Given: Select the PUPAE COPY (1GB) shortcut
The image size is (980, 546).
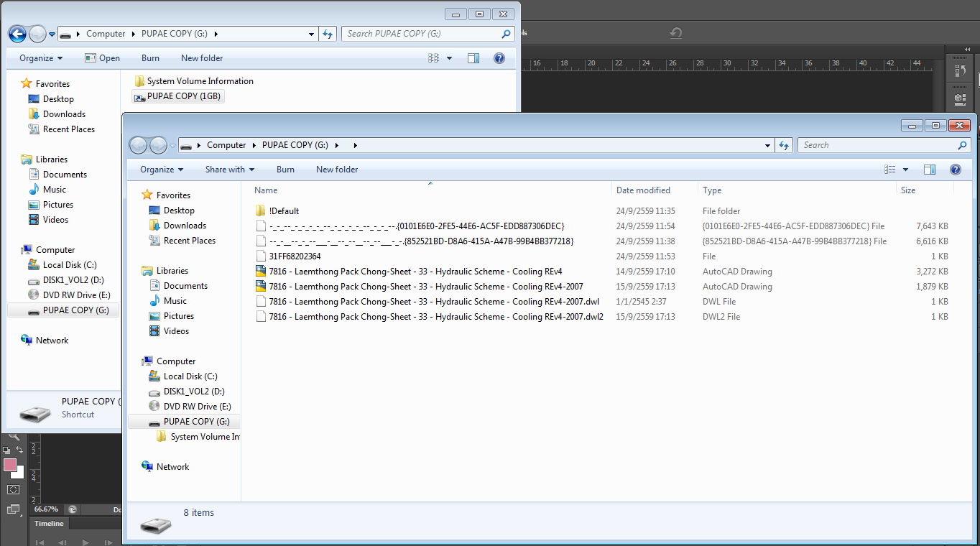Looking at the screenshot, I should coord(182,96).
